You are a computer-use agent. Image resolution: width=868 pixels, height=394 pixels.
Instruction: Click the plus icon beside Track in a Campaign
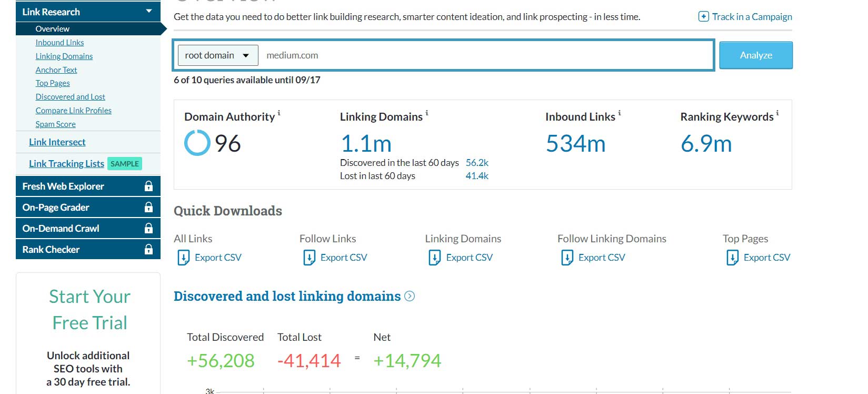703,17
